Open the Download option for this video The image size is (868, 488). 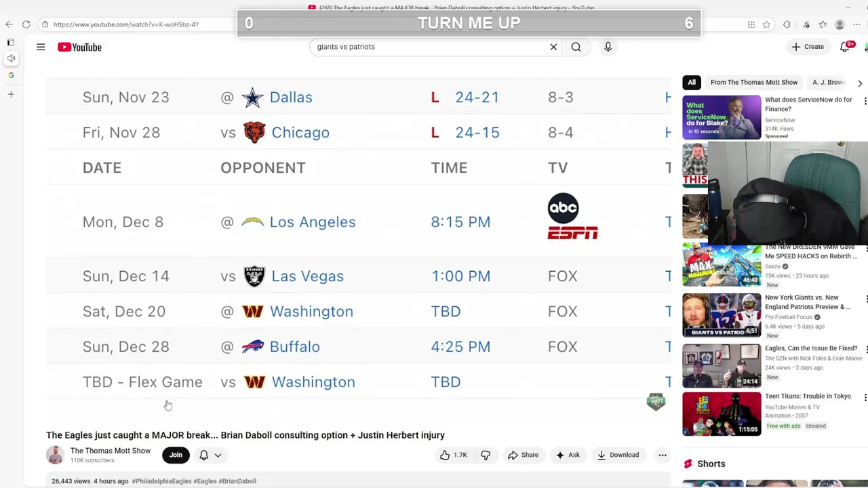point(618,455)
